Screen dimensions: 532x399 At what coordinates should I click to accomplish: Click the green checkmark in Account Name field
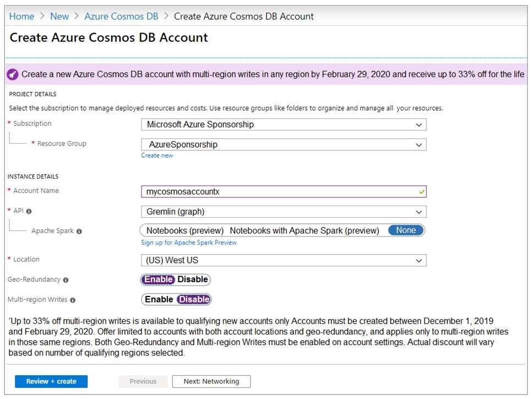(x=421, y=192)
